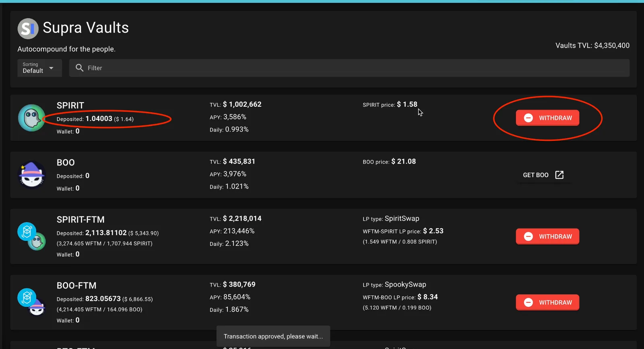This screenshot has height=349, width=644.
Task: Click the BOO-FTM vault name
Action: click(x=76, y=286)
